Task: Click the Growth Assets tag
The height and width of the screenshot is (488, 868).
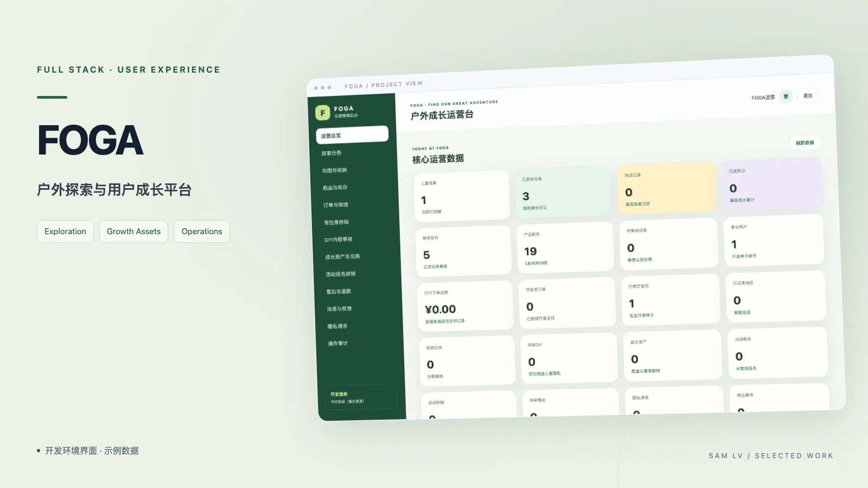Action: tap(133, 232)
